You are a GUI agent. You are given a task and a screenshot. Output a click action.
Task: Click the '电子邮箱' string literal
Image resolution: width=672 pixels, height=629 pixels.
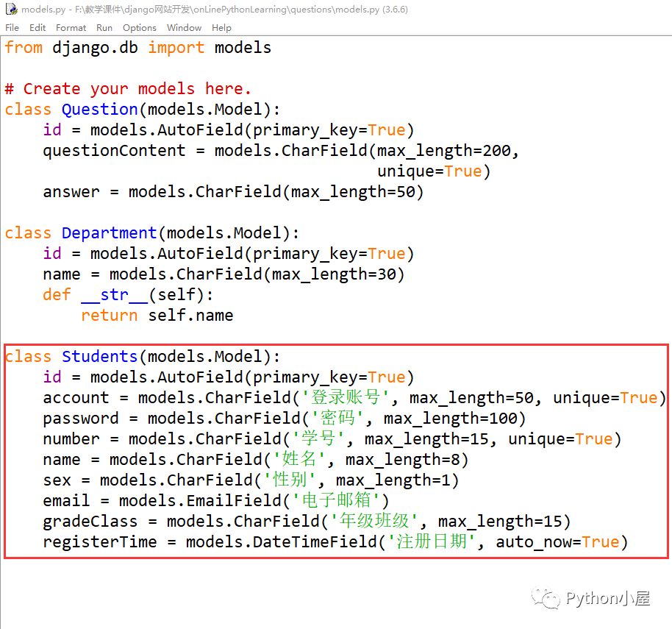pyautogui.click(x=336, y=500)
